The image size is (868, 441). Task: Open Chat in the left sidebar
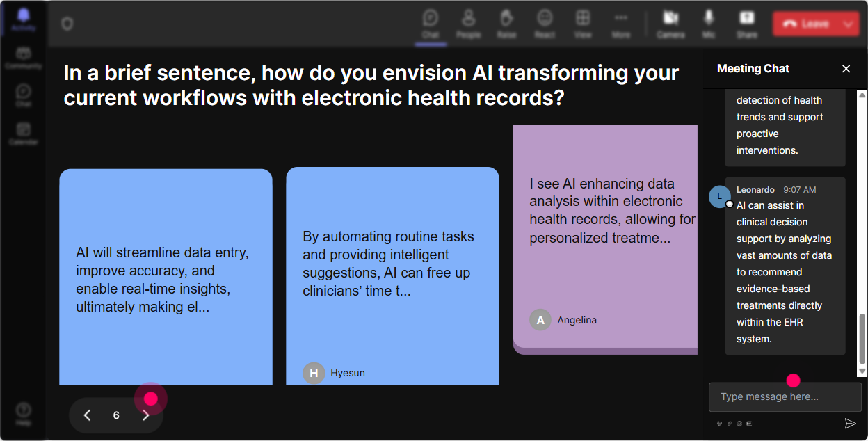24,96
